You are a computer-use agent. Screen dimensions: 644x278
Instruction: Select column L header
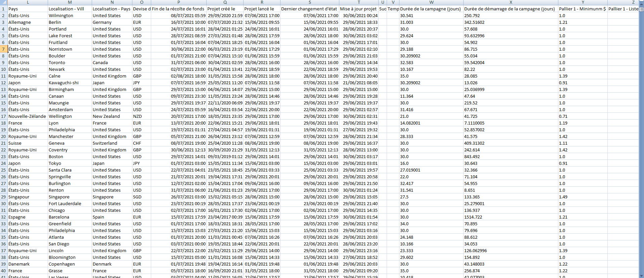(x=28, y=2)
